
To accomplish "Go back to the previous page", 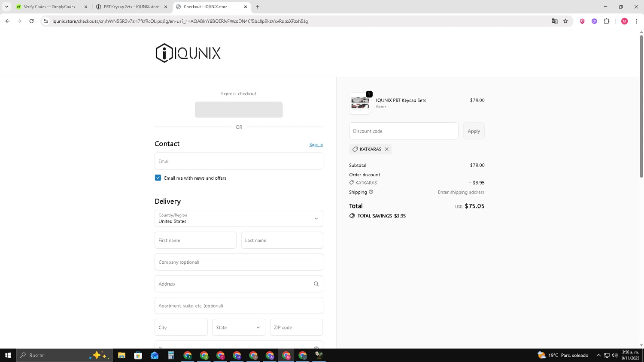I will pos(7,21).
